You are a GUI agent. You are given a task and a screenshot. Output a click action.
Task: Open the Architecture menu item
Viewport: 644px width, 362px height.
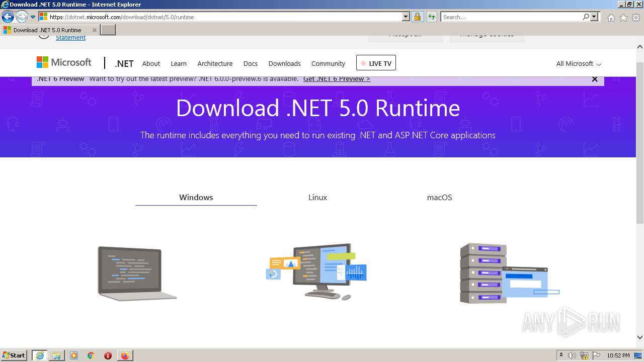[x=215, y=64]
